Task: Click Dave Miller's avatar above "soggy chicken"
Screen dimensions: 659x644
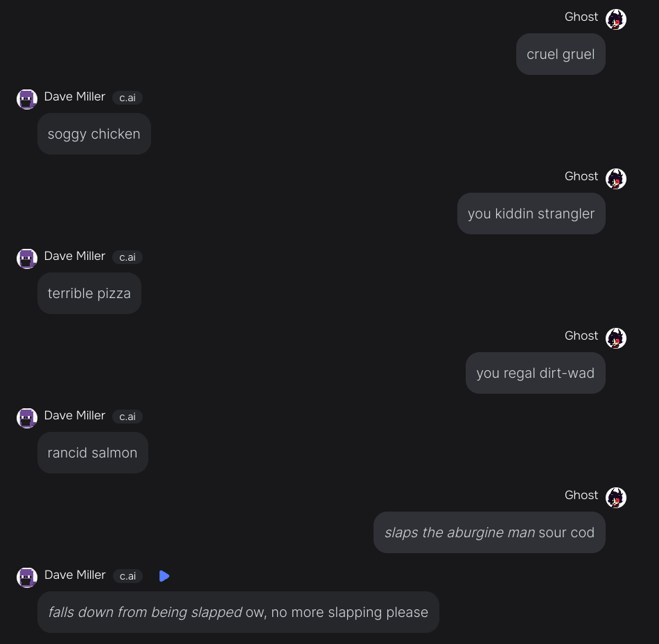Action: (27, 99)
